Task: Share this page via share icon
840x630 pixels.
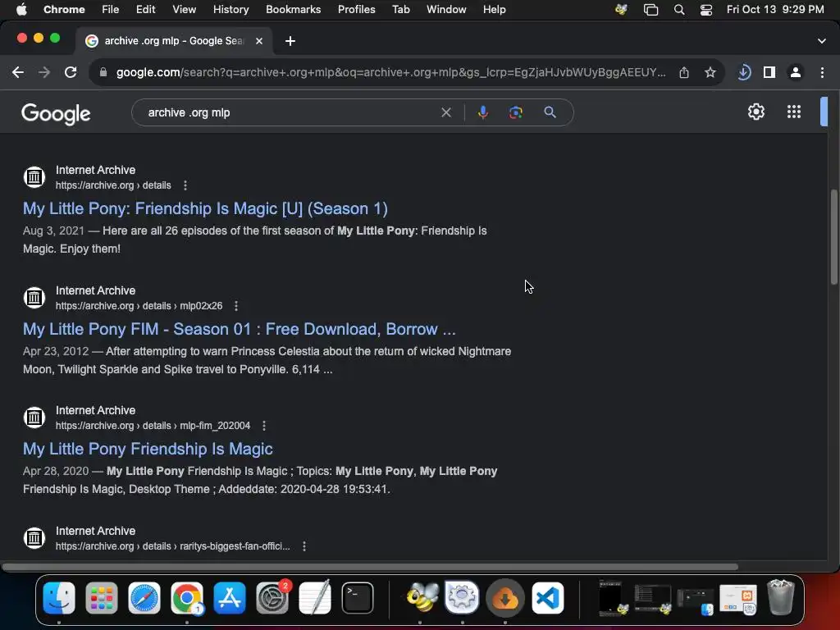Action: tap(684, 72)
